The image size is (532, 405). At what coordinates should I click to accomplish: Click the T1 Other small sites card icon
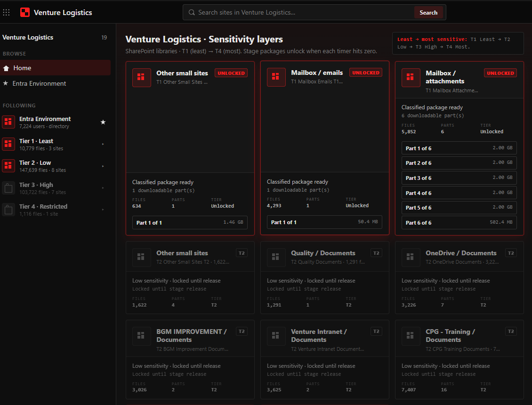tap(142, 77)
